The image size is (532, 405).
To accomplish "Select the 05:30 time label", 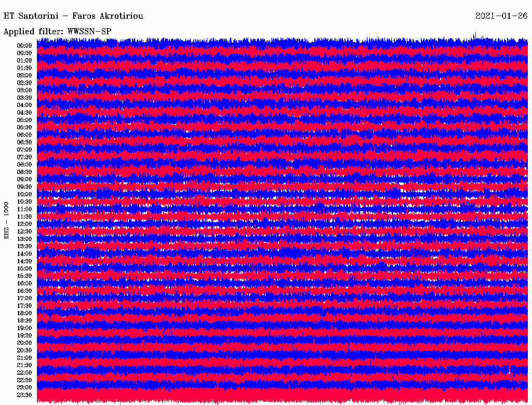I will pos(24,128).
